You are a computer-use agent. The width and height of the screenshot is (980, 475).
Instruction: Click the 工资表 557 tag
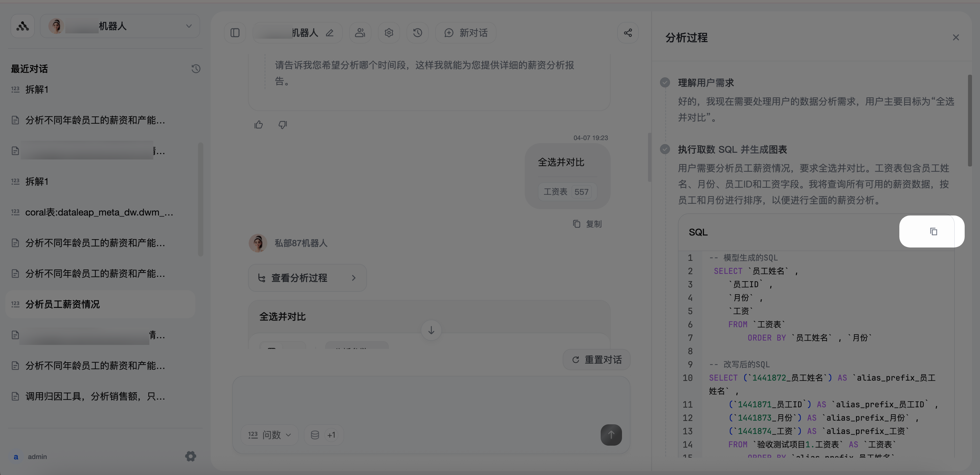click(x=567, y=191)
